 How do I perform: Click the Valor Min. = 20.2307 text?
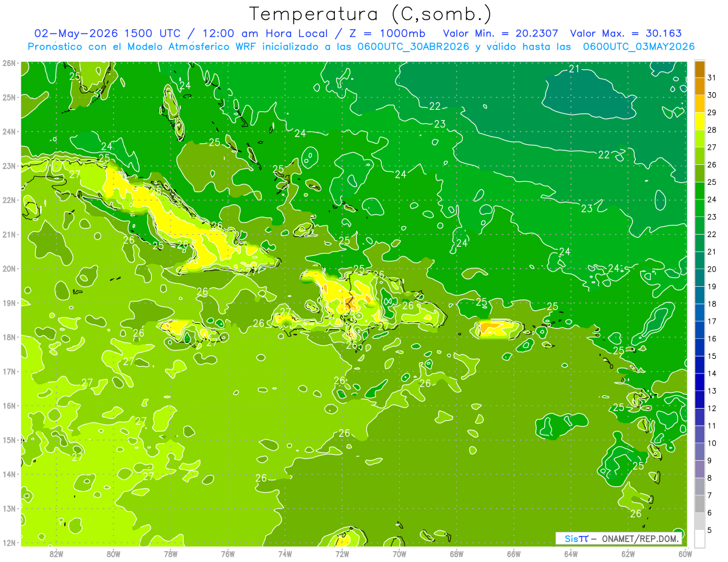tap(501, 33)
